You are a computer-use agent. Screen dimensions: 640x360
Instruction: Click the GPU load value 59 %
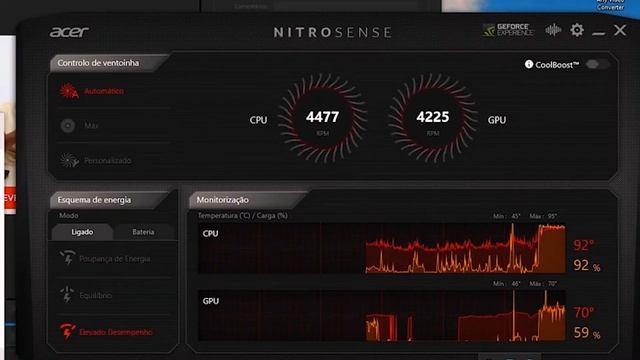coord(587,333)
